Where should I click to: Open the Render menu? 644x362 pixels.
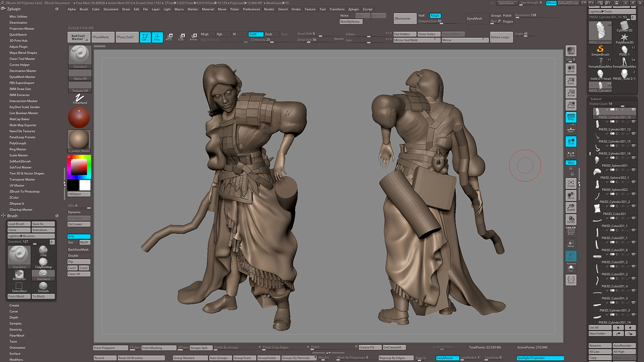pyautogui.click(x=269, y=9)
